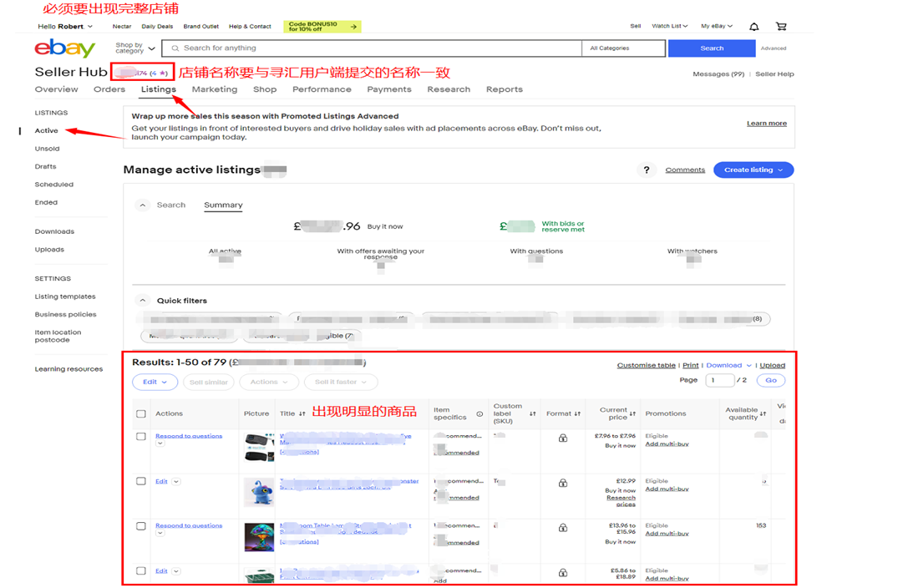Viewport: 903px width, 588px height.
Task: Open Messages (99)
Action: [x=718, y=74]
